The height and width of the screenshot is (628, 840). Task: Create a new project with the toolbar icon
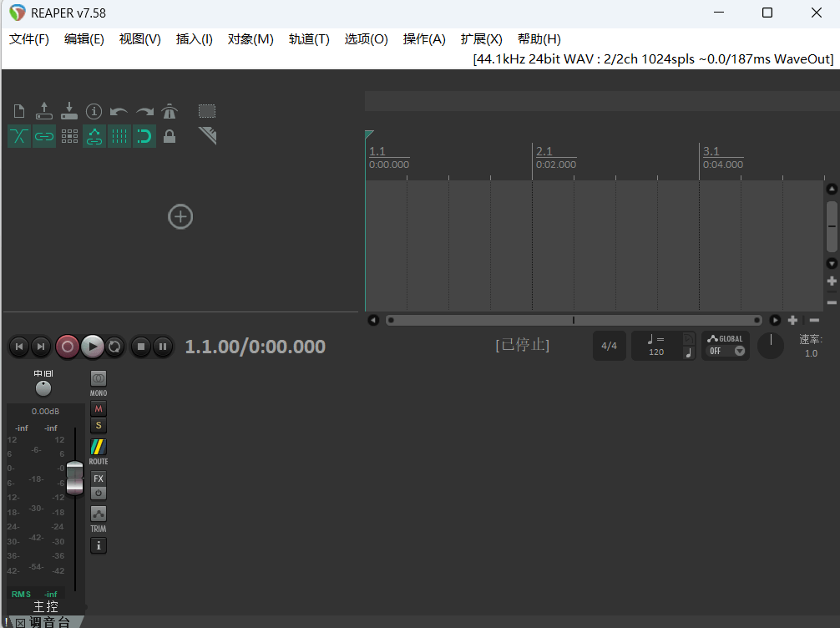(x=18, y=110)
